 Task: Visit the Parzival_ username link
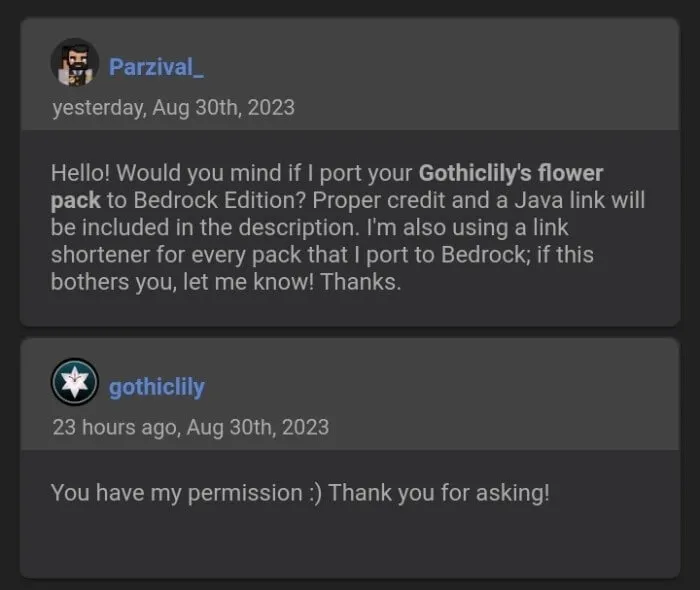156,67
